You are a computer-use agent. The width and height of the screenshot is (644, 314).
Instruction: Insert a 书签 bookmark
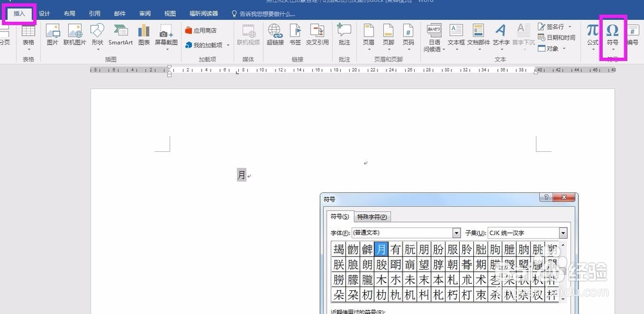pos(295,35)
